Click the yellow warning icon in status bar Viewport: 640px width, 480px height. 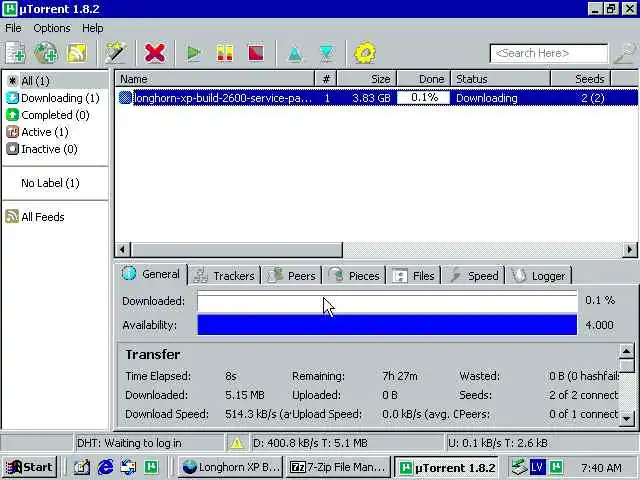237,443
